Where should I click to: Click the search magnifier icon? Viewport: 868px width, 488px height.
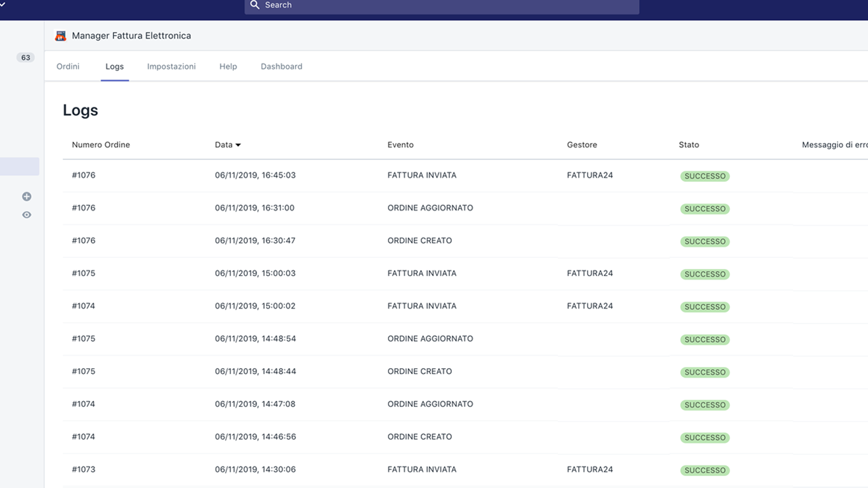pos(254,5)
